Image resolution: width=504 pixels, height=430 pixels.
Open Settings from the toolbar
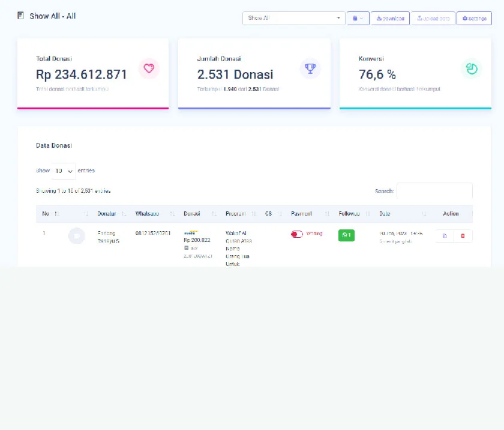(474, 18)
